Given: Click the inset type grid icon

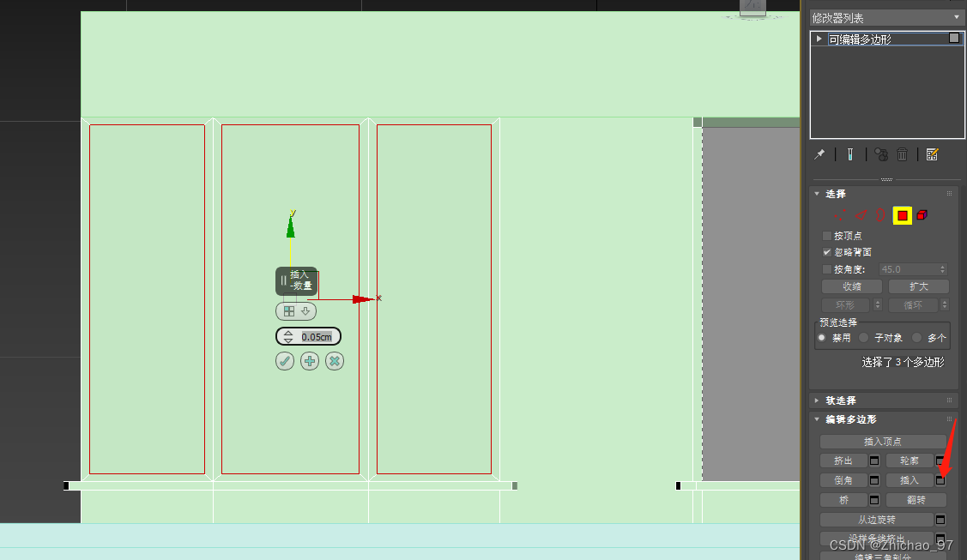Looking at the screenshot, I should pyautogui.click(x=288, y=311).
